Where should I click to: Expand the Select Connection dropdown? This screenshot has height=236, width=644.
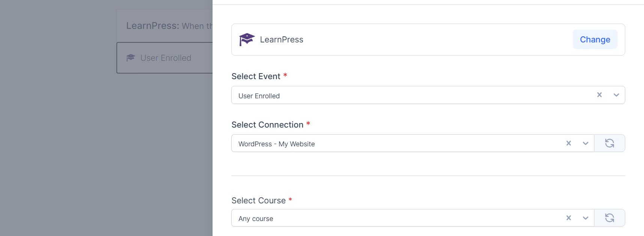coord(585,143)
